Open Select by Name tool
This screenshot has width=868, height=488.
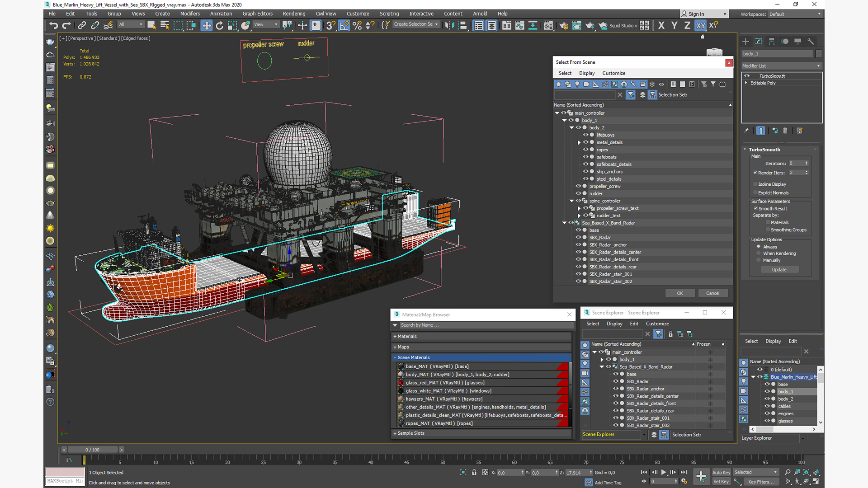coord(165,25)
